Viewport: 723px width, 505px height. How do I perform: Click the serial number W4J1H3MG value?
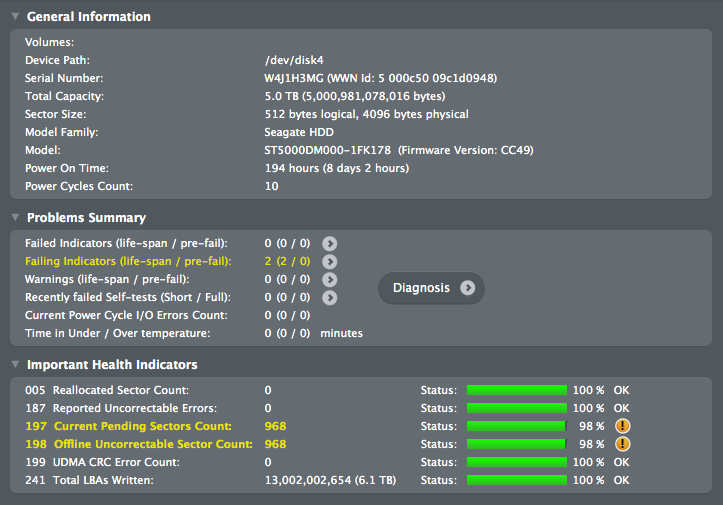pyautogui.click(x=294, y=78)
